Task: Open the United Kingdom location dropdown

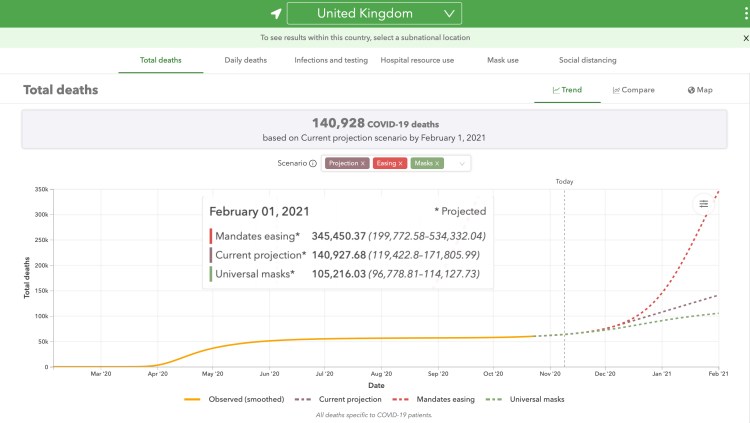Action: [374, 13]
